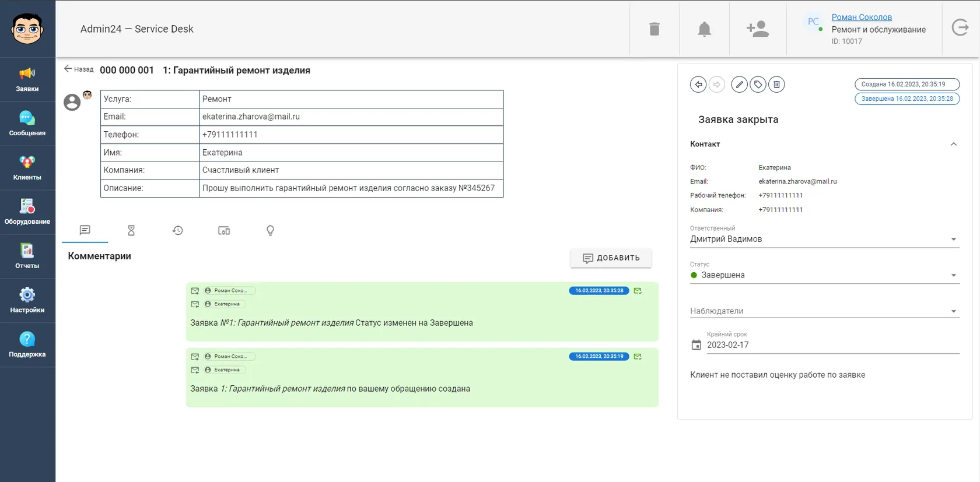Click the green mail icon on the 'обращению создана' comment
Screen dimensions: 980x482
[x=638, y=356]
